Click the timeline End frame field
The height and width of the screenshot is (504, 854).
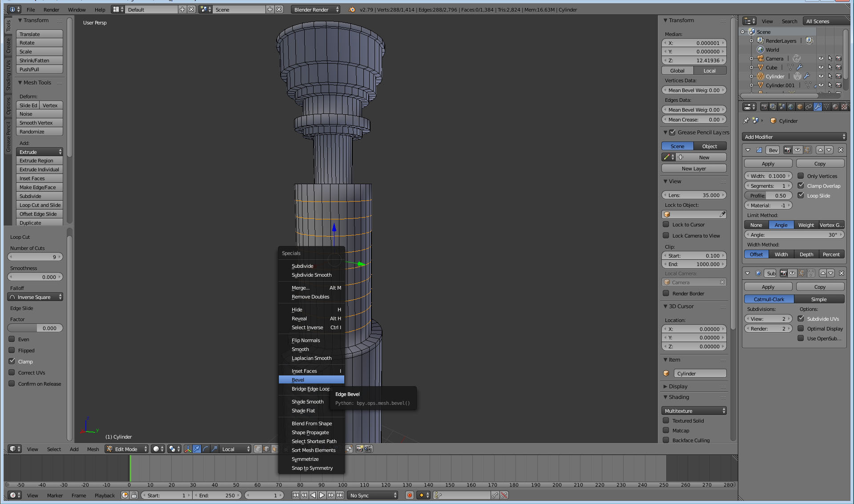[x=218, y=495]
